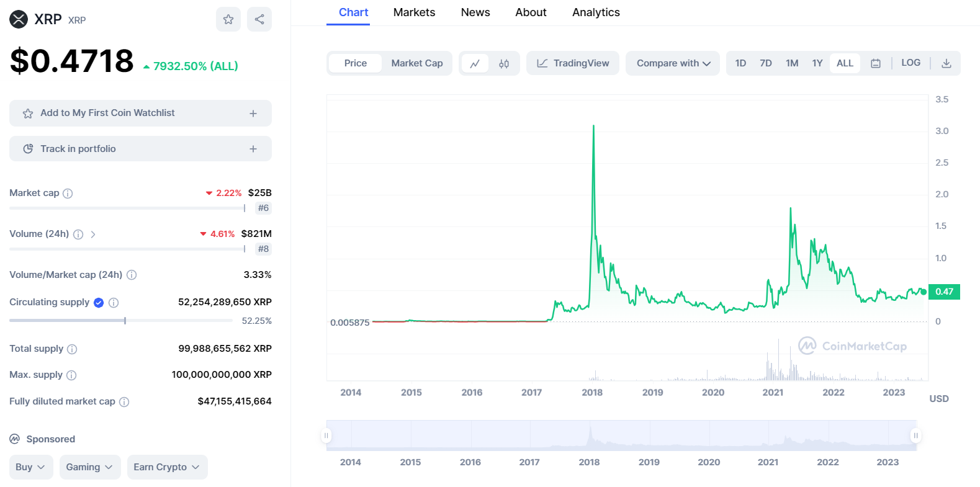
Task: Click the mini overview chart at 2018
Action: click(590, 436)
